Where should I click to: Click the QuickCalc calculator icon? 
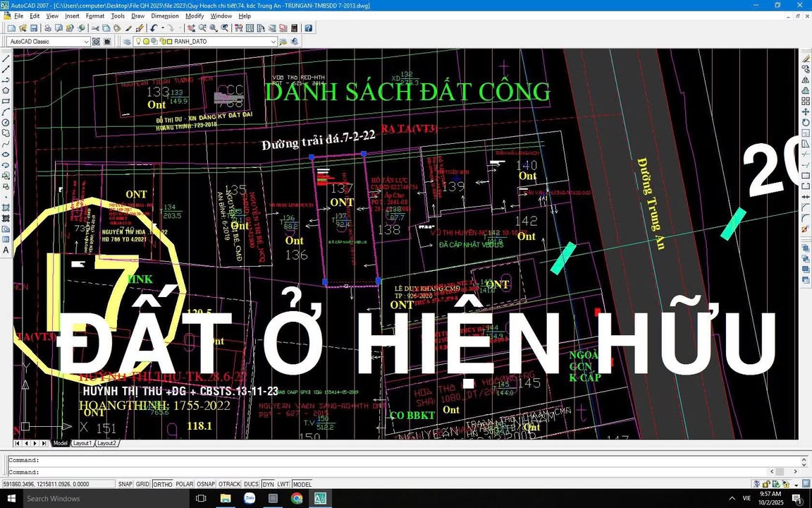[294, 28]
